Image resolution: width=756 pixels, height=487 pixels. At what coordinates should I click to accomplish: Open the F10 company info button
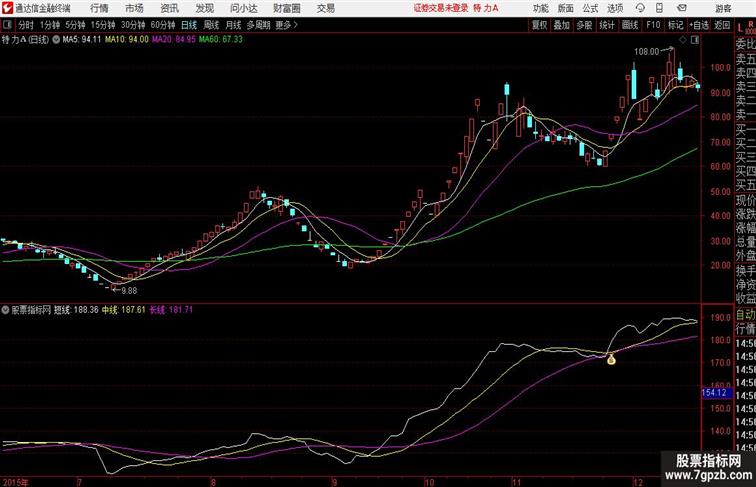[653, 25]
